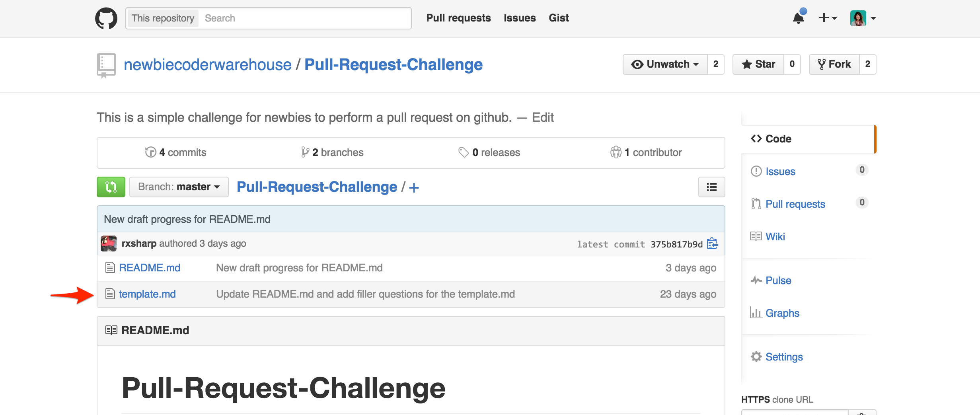
Task: Open Pull requests in the top navigation
Action: point(458,18)
